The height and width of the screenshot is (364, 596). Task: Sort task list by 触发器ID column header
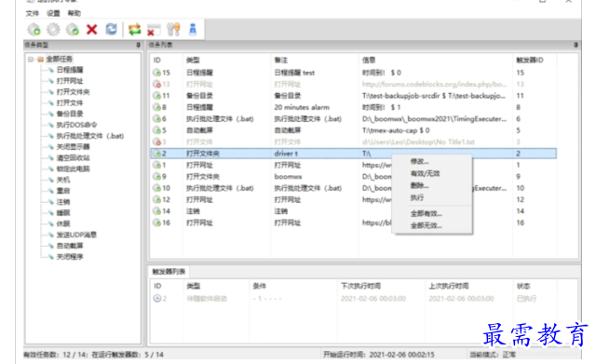point(530,60)
